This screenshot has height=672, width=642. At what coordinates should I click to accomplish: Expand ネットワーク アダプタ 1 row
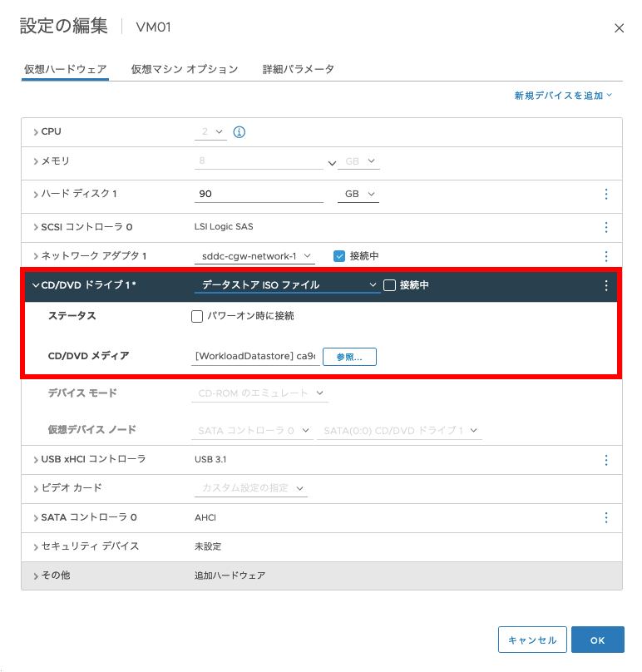coord(36,256)
